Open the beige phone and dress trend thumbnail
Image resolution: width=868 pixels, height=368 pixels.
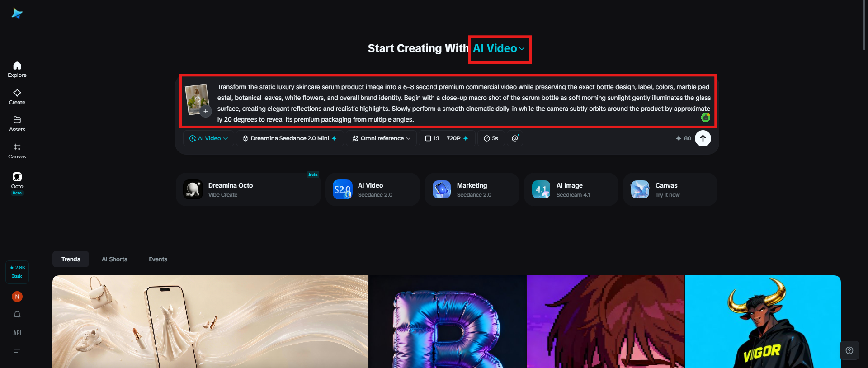[210, 321]
